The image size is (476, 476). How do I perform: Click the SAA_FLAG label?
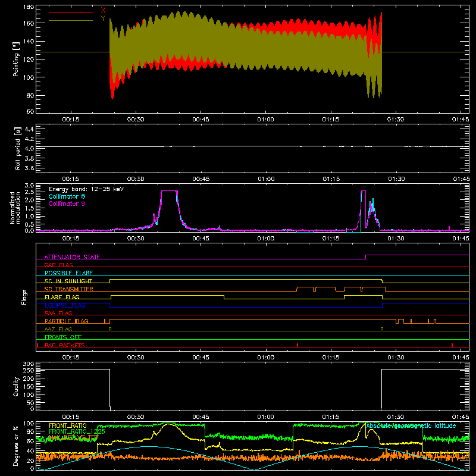click(58, 313)
